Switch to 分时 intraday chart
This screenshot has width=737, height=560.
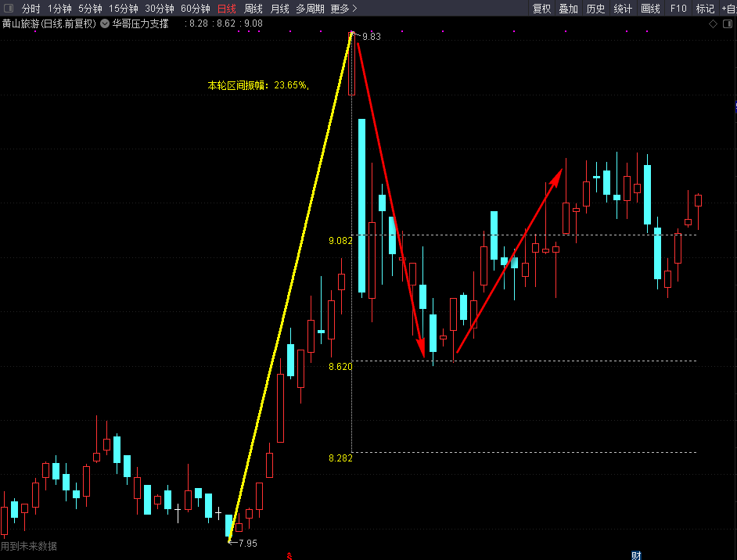(31, 9)
